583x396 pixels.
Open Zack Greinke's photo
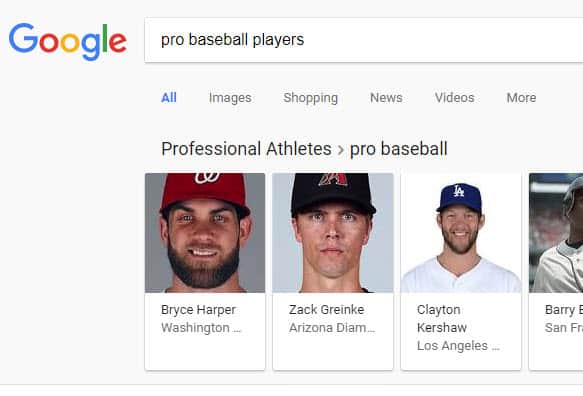click(333, 233)
